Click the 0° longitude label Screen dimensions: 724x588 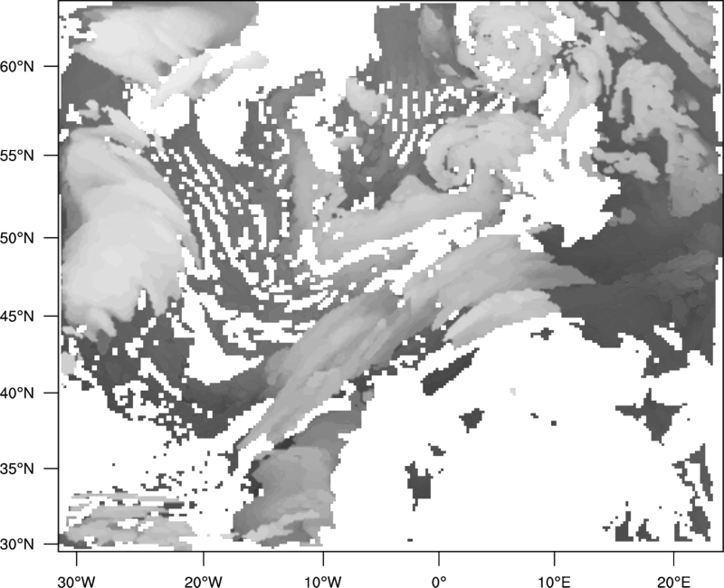[439, 582]
